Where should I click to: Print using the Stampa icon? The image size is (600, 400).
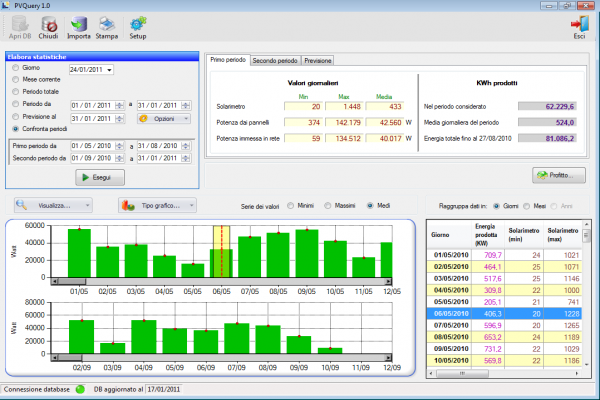[x=107, y=28]
